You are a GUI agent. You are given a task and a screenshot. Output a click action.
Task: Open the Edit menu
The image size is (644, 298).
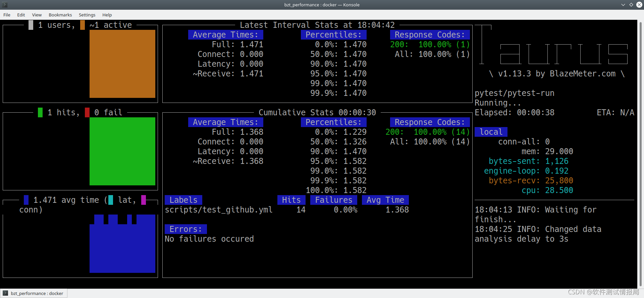coord(21,15)
